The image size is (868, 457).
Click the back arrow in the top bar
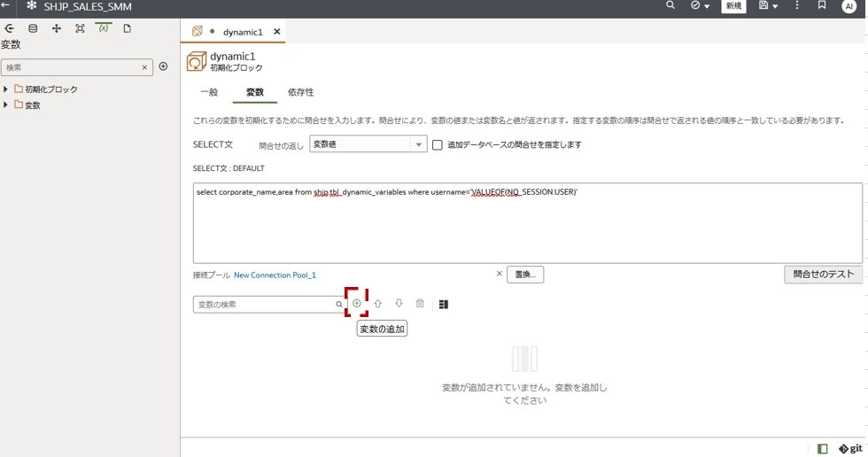coord(5,5)
